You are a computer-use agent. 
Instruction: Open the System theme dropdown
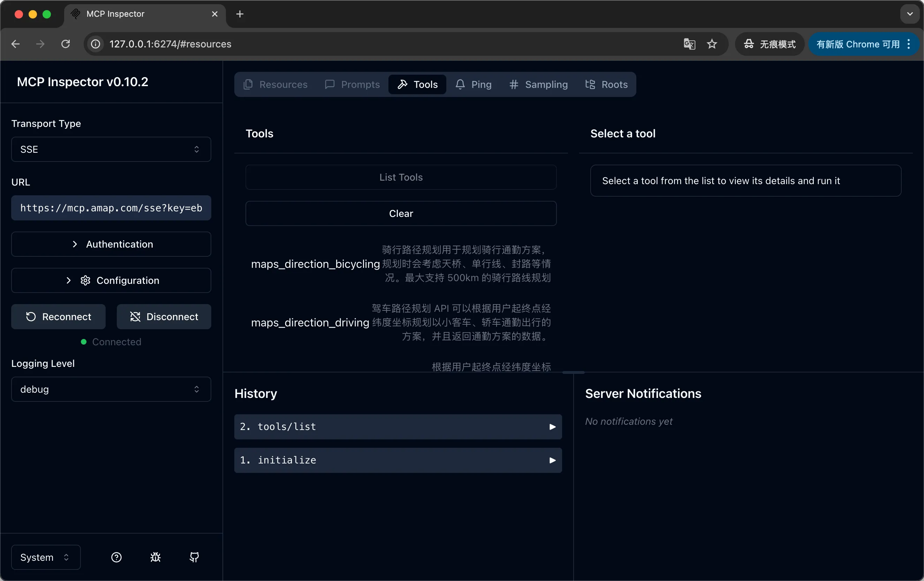coord(46,557)
